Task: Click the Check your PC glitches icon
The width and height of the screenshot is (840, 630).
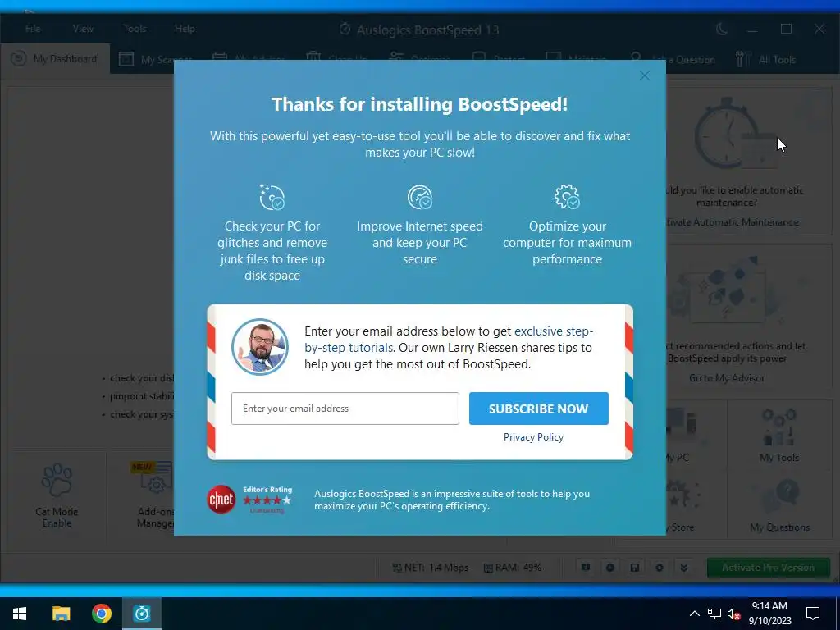Action: (272, 197)
